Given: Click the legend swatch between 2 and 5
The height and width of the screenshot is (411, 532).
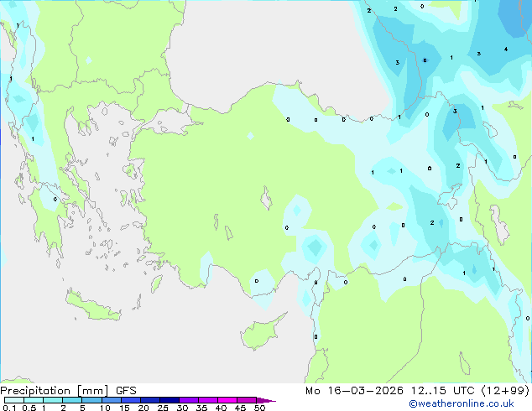Looking at the screenshot, I should [x=72, y=400].
